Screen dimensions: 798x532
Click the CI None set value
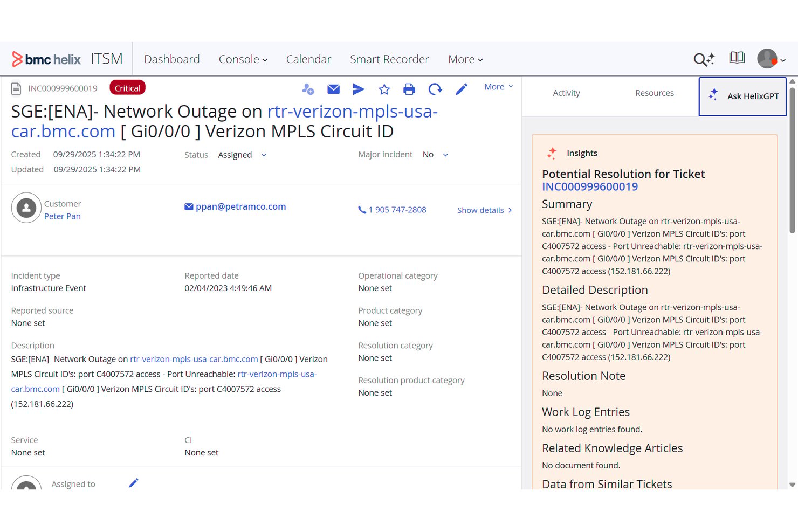202,453
